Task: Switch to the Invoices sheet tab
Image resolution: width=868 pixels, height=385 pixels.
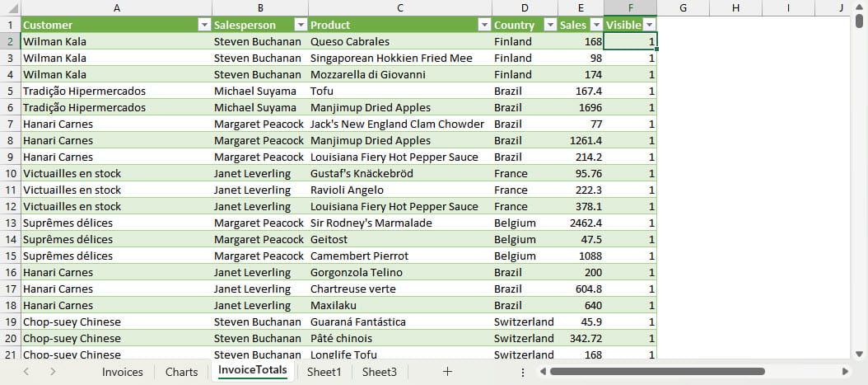Action: point(123,372)
